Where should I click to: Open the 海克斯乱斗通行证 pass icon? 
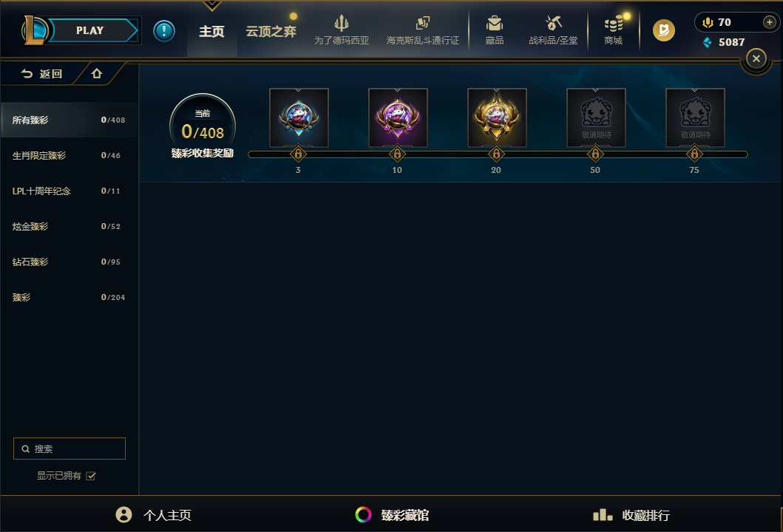(422, 23)
